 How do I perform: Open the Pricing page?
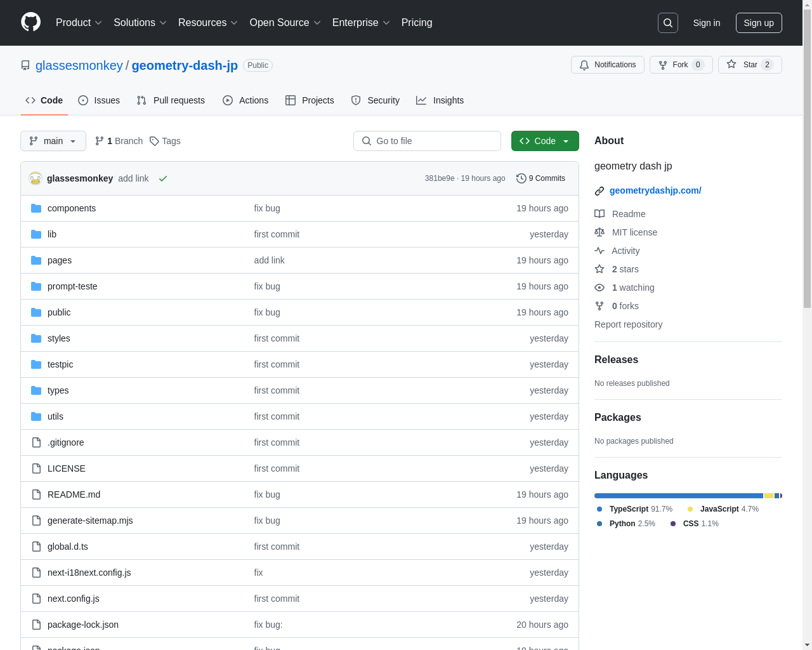[417, 23]
